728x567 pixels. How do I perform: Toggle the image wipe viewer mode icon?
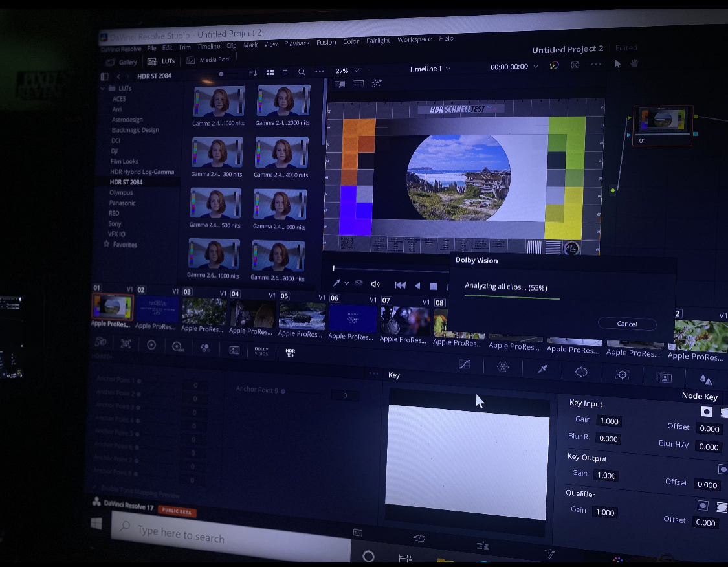click(x=339, y=84)
